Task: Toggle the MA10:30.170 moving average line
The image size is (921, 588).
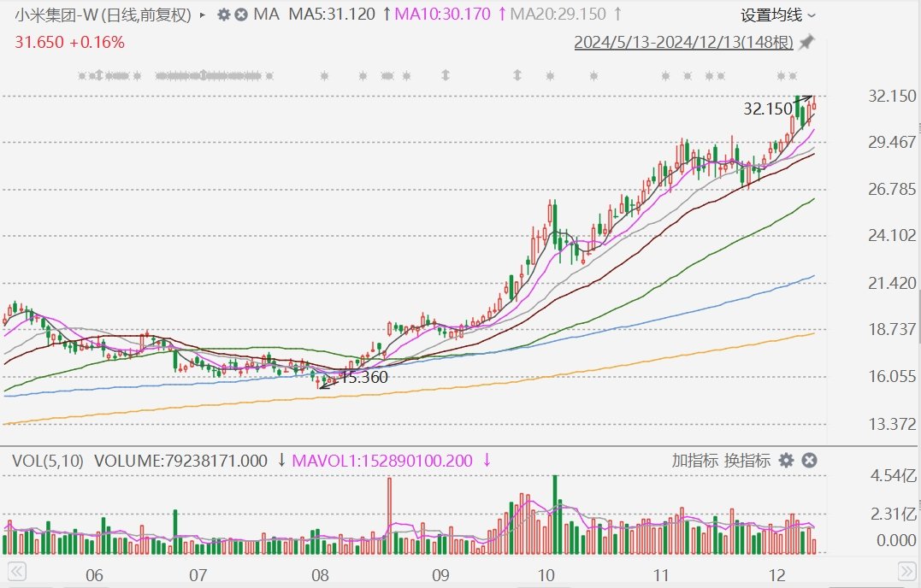Action: [x=442, y=14]
